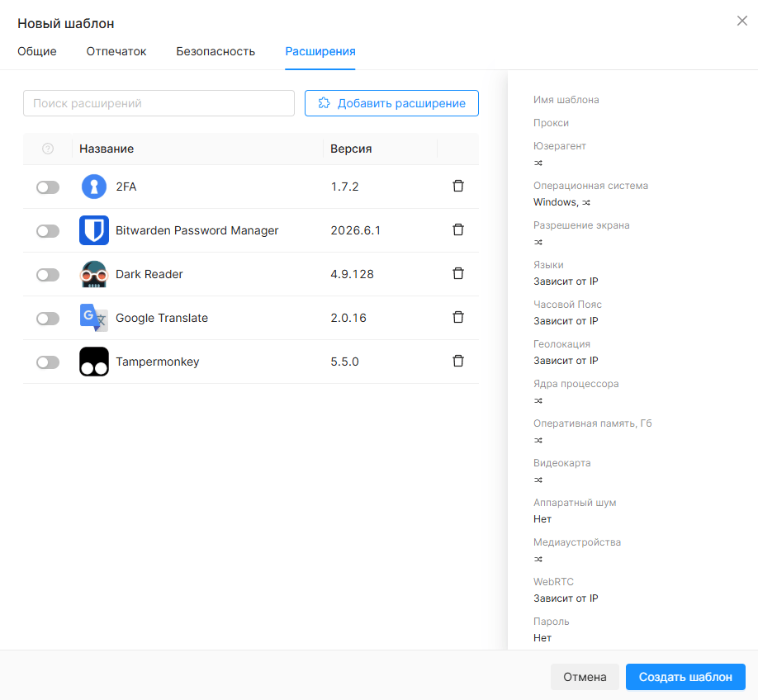758x700 pixels.
Task: Click version 2.0.16 cell
Action: point(348,318)
